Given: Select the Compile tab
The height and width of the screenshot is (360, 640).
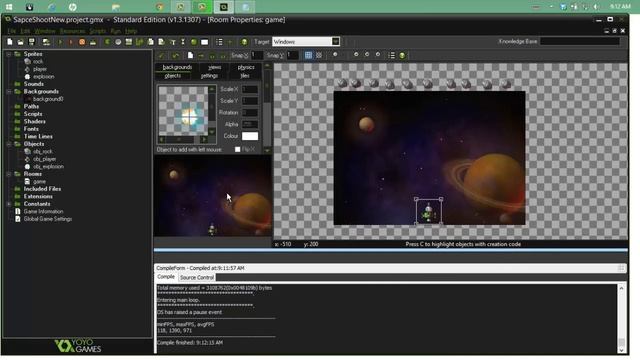Looking at the screenshot, I should (166, 277).
